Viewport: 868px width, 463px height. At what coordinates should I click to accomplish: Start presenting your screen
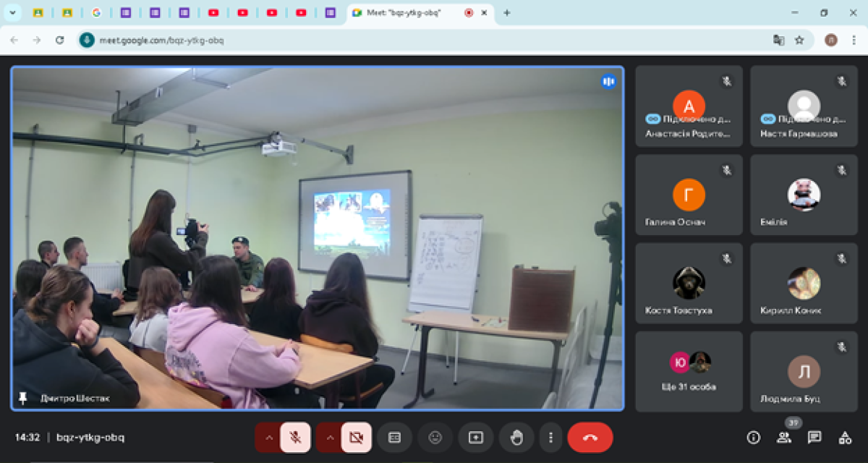tap(476, 438)
